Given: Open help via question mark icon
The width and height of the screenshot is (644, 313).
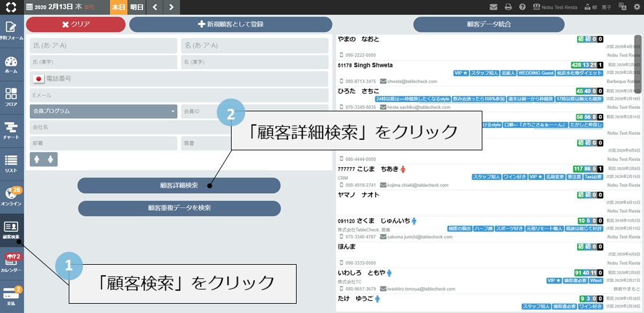Looking at the screenshot, I should click(x=523, y=7).
